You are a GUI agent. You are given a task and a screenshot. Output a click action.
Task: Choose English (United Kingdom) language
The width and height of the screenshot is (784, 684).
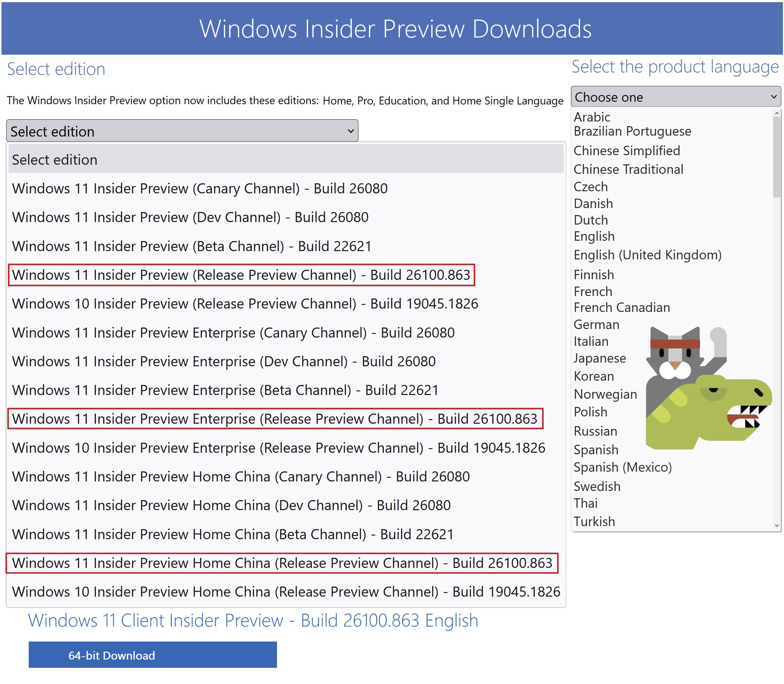click(x=647, y=255)
